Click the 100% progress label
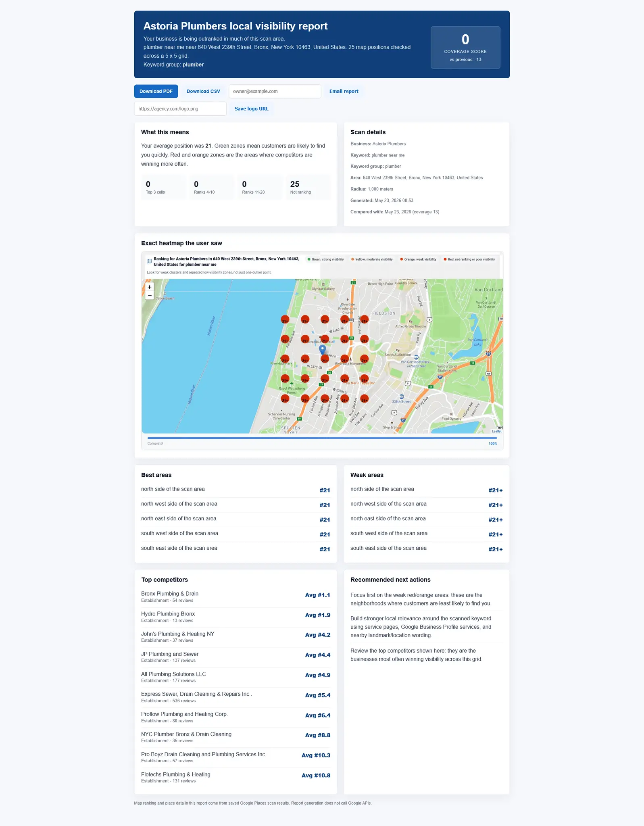 tap(493, 444)
